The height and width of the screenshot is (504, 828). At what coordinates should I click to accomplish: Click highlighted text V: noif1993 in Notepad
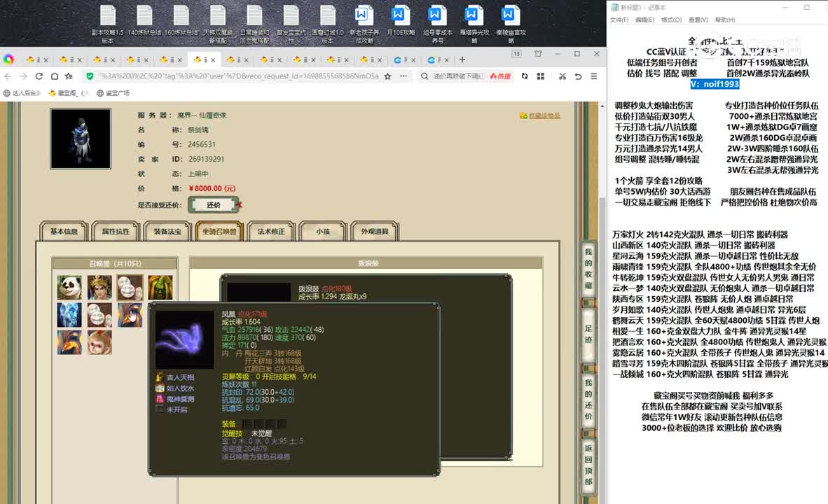click(715, 84)
